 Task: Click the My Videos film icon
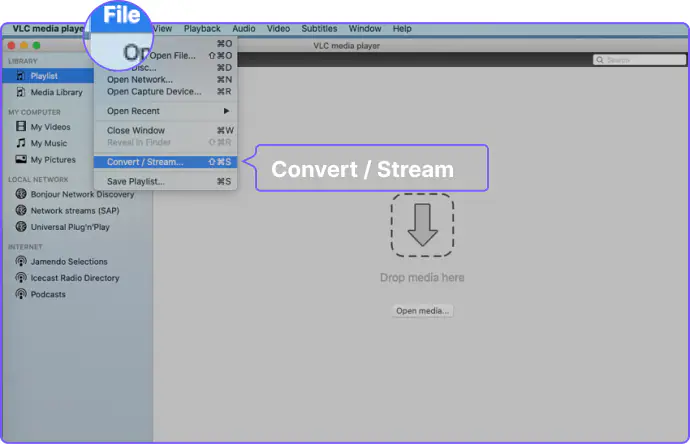click(x=21, y=126)
